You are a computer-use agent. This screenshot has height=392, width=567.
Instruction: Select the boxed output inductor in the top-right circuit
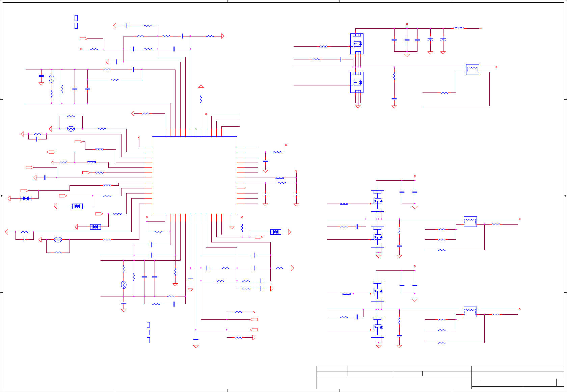[473, 70]
